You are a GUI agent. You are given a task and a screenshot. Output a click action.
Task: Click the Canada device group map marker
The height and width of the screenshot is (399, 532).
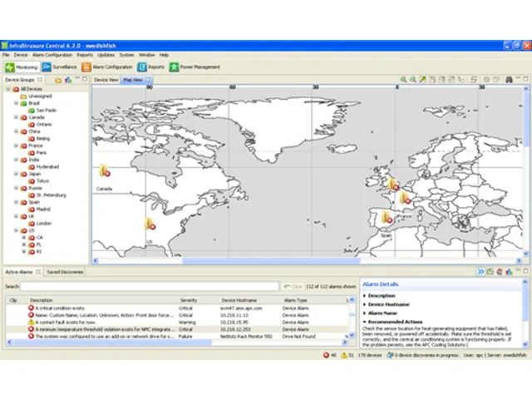pos(105,170)
